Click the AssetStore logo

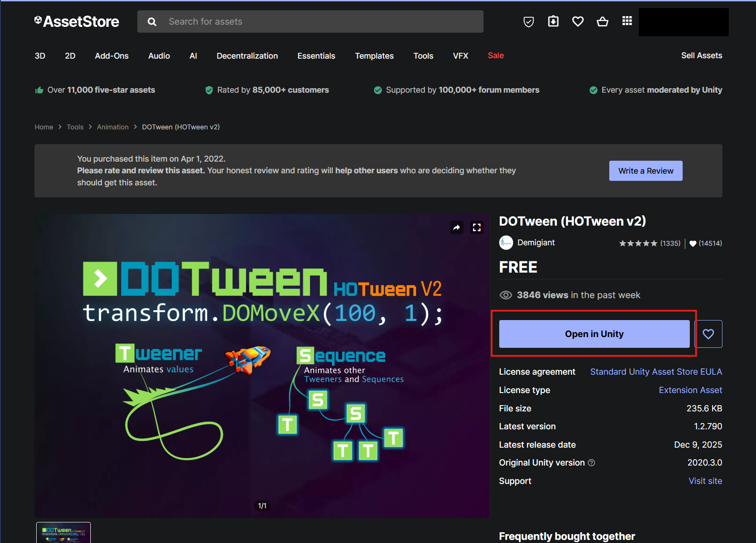76,21
